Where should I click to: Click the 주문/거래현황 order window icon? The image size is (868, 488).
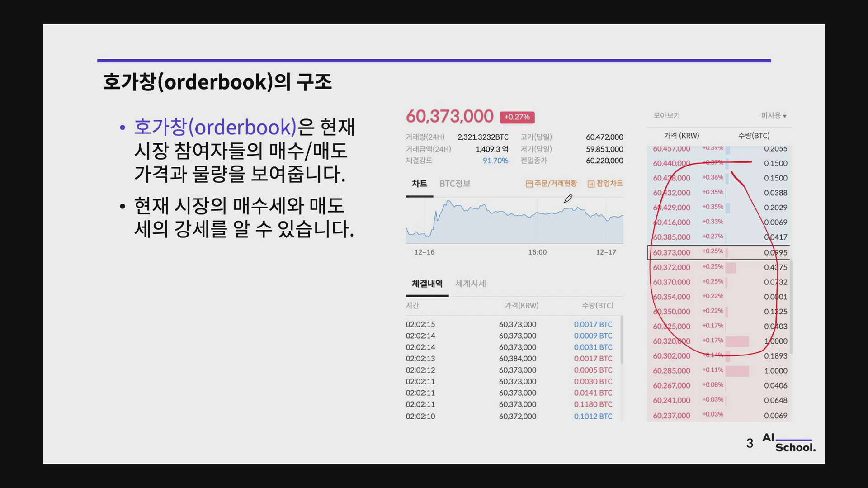529,183
